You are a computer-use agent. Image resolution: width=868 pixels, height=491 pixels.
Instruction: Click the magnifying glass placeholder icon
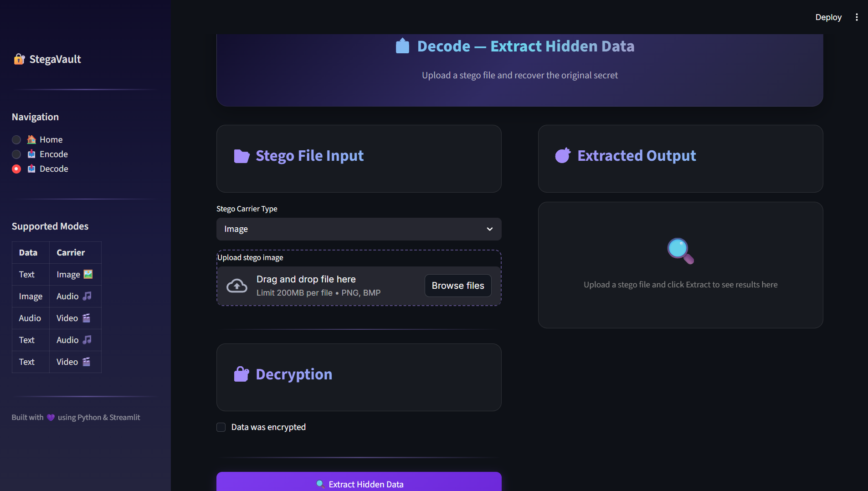tap(681, 251)
